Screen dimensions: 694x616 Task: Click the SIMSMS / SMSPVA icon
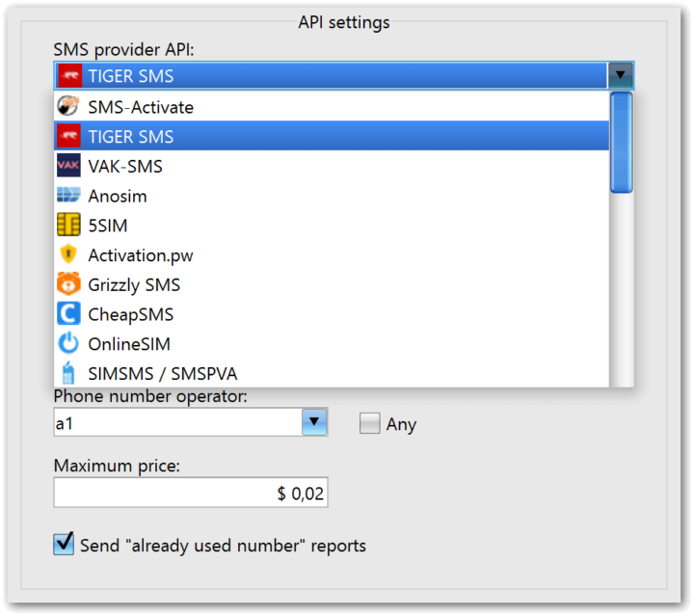tap(68, 373)
